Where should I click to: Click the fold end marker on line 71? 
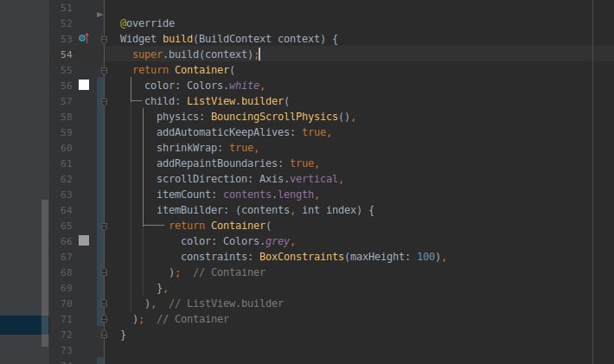tap(104, 318)
